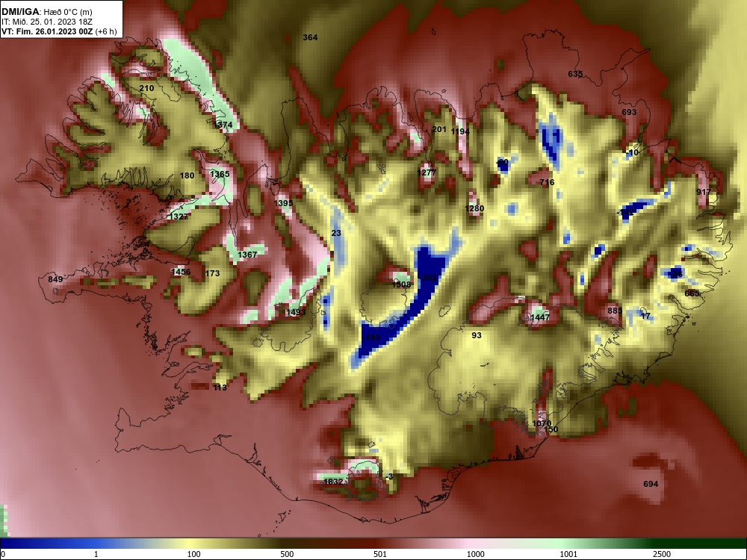This screenshot has height=560, width=747.
Task: Click the legend scale label 100
Action: (193, 555)
